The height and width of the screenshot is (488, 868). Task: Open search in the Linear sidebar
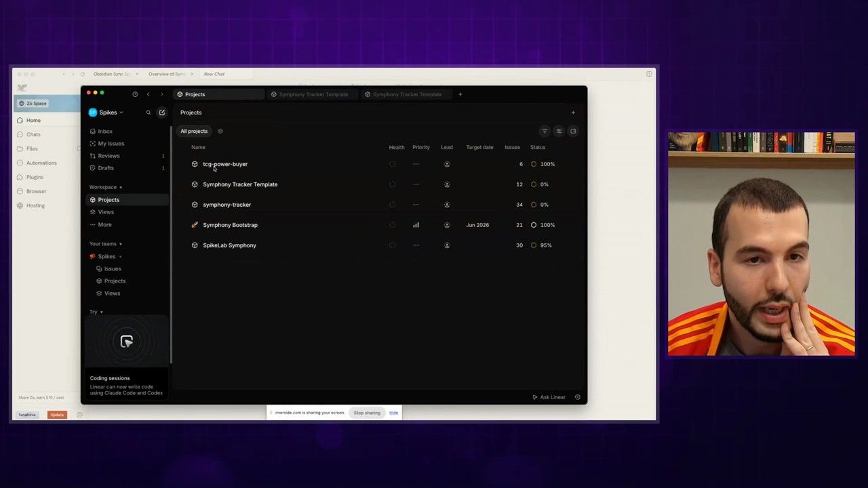click(x=149, y=113)
